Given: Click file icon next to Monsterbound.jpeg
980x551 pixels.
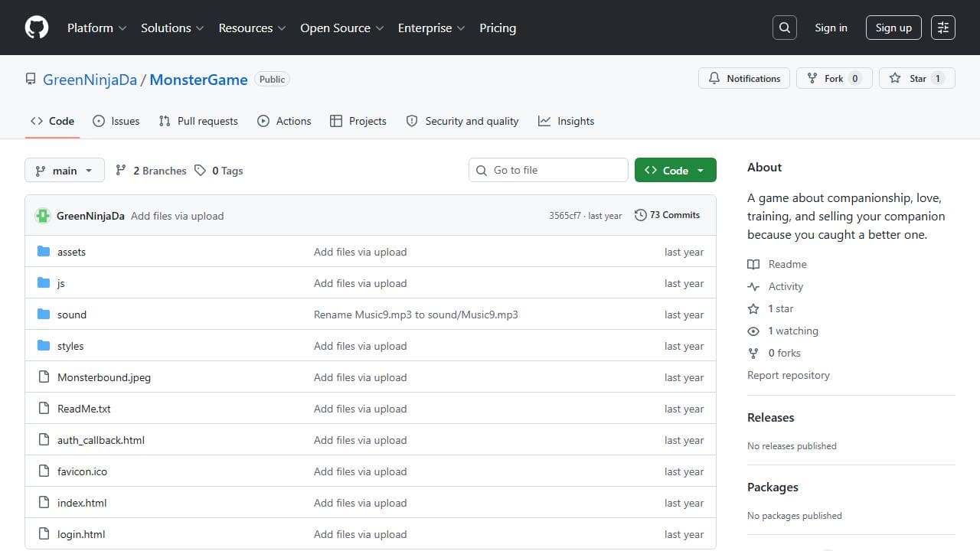Looking at the screenshot, I should click(x=44, y=377).
